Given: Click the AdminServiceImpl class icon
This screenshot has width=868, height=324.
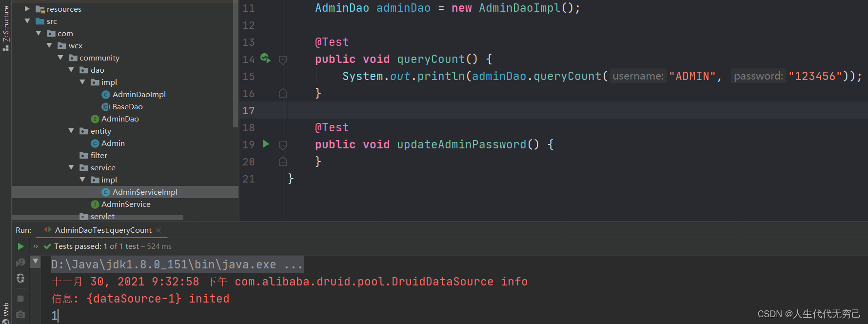Looking at the screenshot, I should [106, 192].
